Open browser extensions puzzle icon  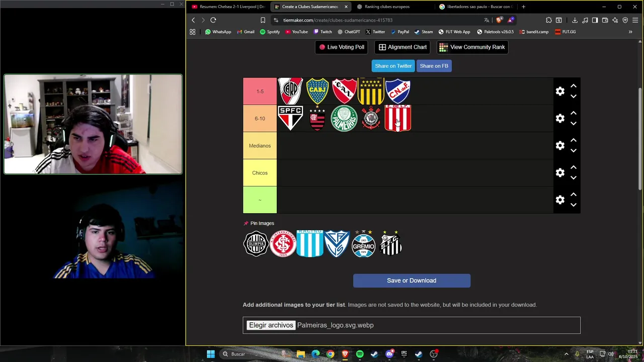click(x=548, y=20)
